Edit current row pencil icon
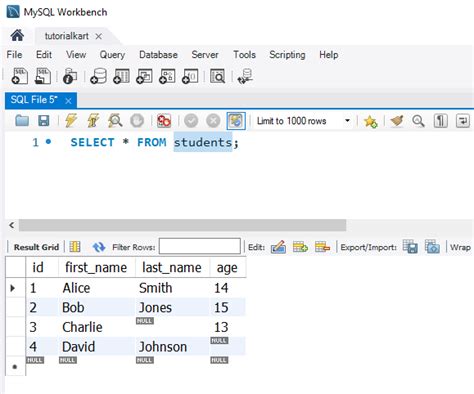 click(x=278, y=247)
